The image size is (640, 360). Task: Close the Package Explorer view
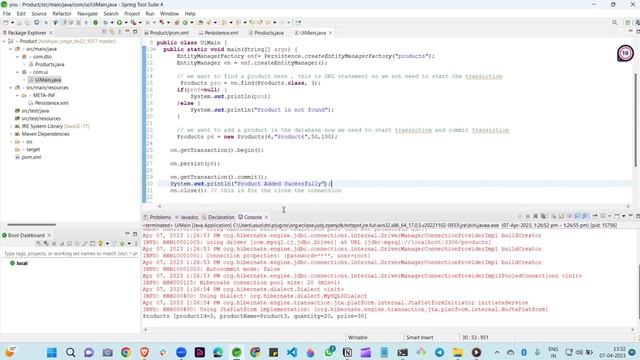click(x=51, y=33)
